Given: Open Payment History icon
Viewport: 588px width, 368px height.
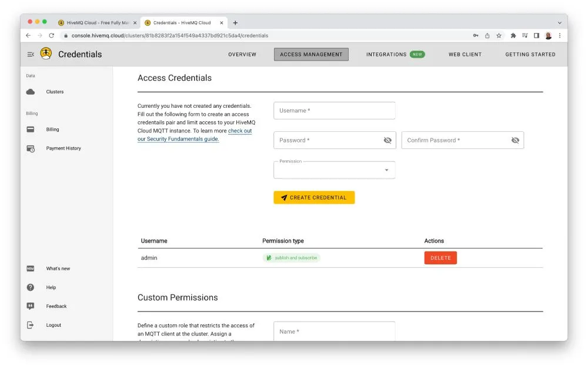Looking at the screenshot, I should point(31,148).
